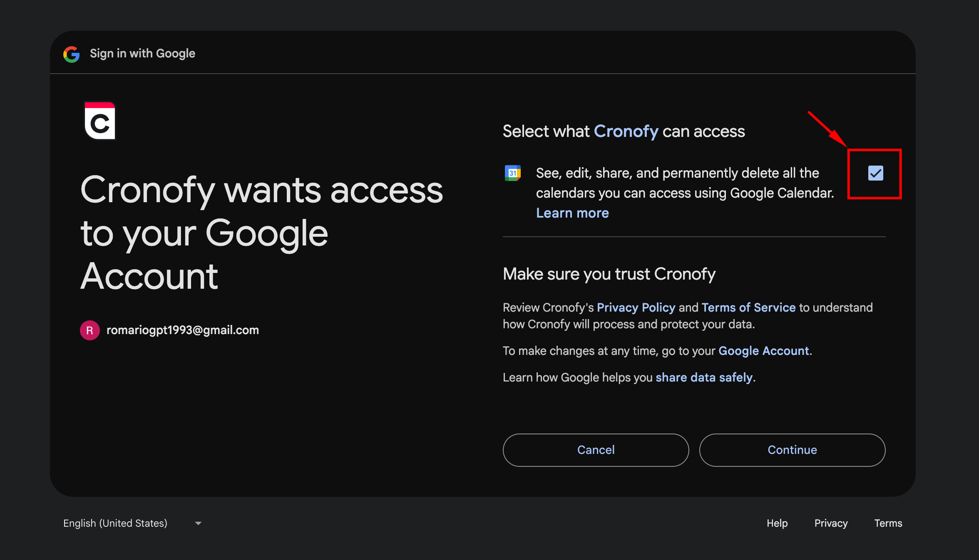Click the Google logo icon
The width and height of the screenshot is (979, 560).
coord(72,54)
